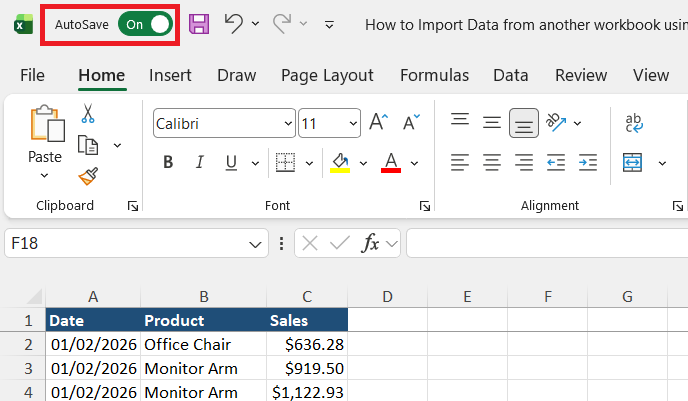Go to the Page Layout tab
688x401 pixels.
coord(327,75)
